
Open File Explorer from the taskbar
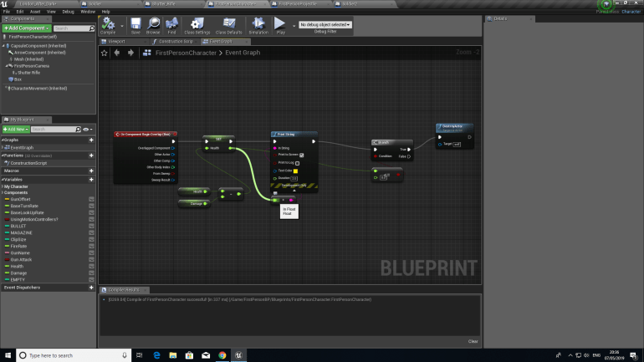click(x=173, y=355)
